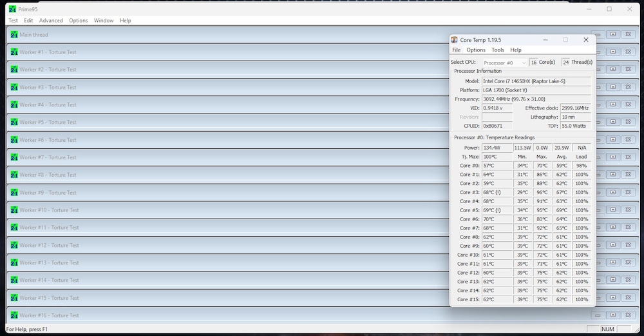Viewport: 644px width, 336px height.
Task: Click the Worker #4 Torture Test icon
Action: coord(14,104)
